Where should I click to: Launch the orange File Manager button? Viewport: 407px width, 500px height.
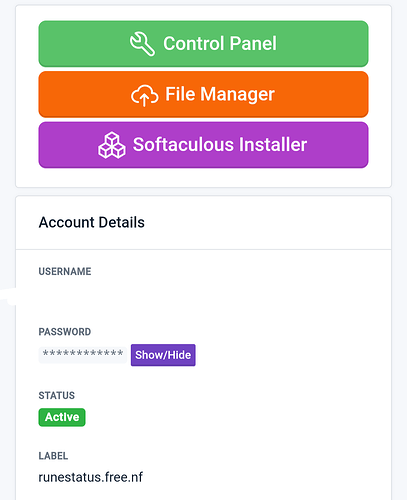click(203, 94)
